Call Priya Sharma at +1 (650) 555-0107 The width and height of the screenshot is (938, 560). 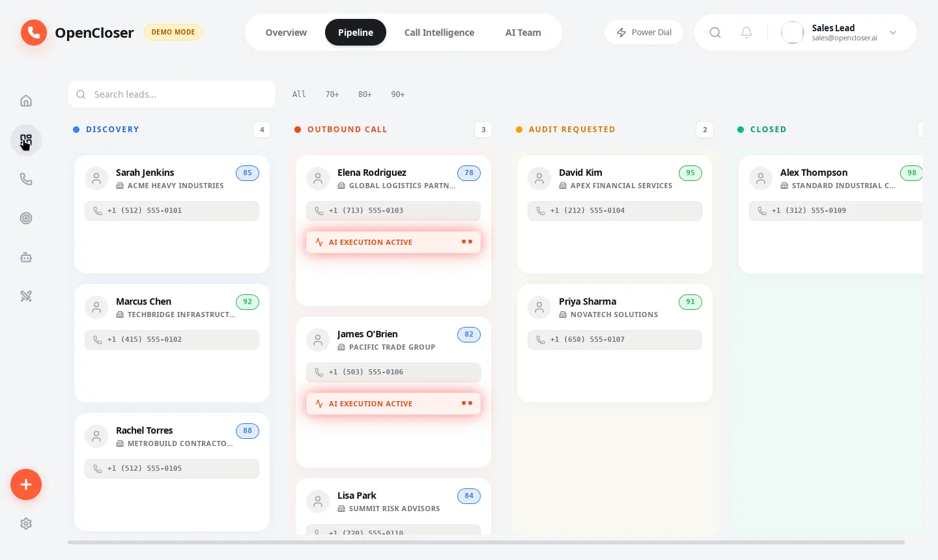tap(615, 340)
